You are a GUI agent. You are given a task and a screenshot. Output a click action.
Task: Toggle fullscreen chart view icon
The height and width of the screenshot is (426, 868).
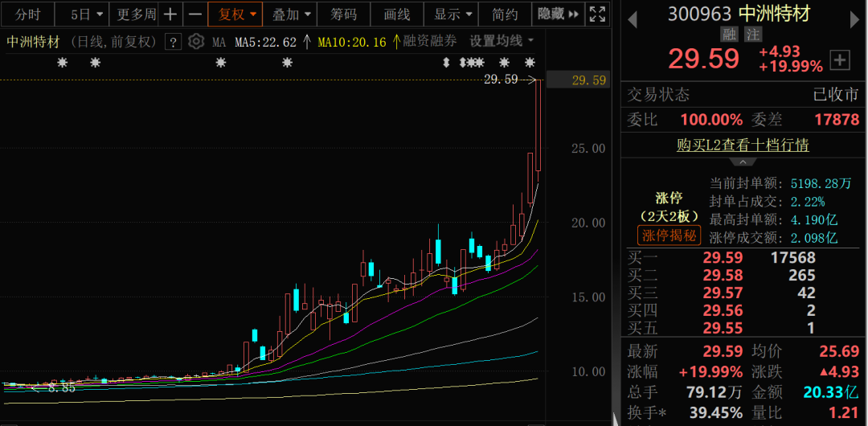tap(597, 14)
